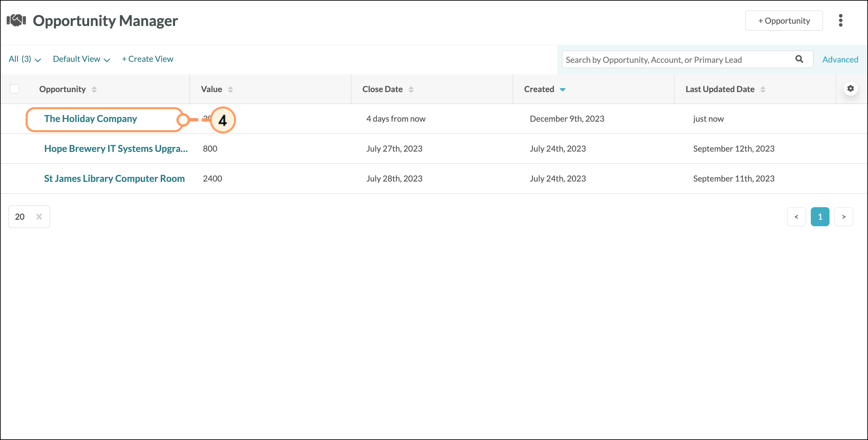Click the search magnifier icon

[799, 59]
